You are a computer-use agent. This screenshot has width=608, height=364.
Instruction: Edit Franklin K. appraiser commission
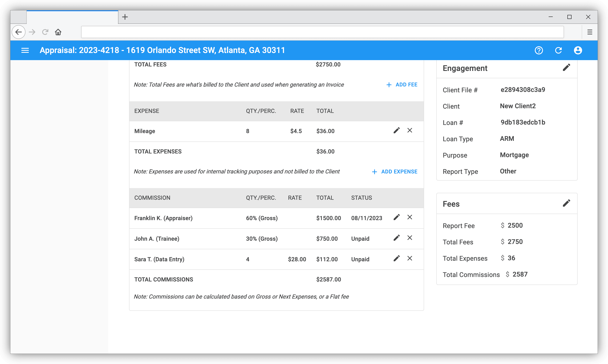[x=397, y=217]
